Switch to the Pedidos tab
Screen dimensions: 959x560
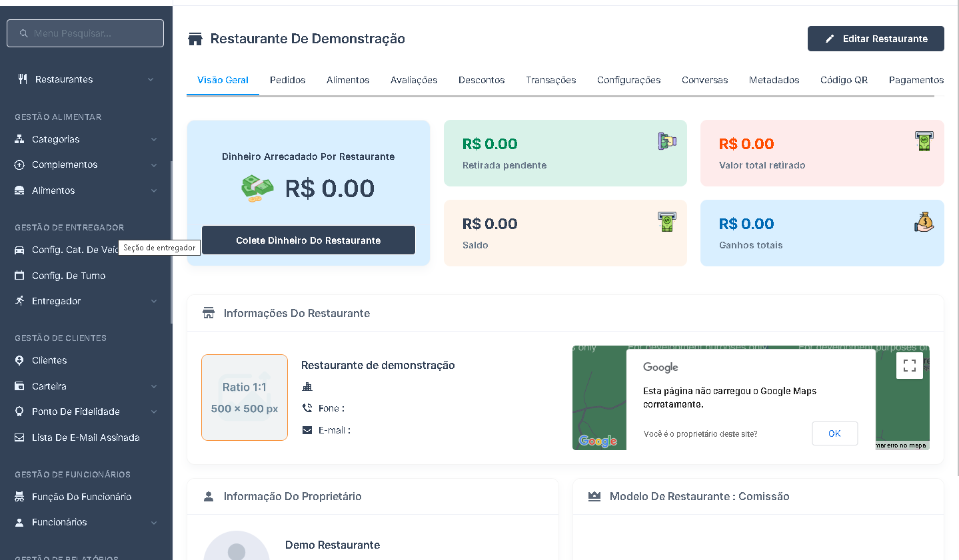point(287,80)
